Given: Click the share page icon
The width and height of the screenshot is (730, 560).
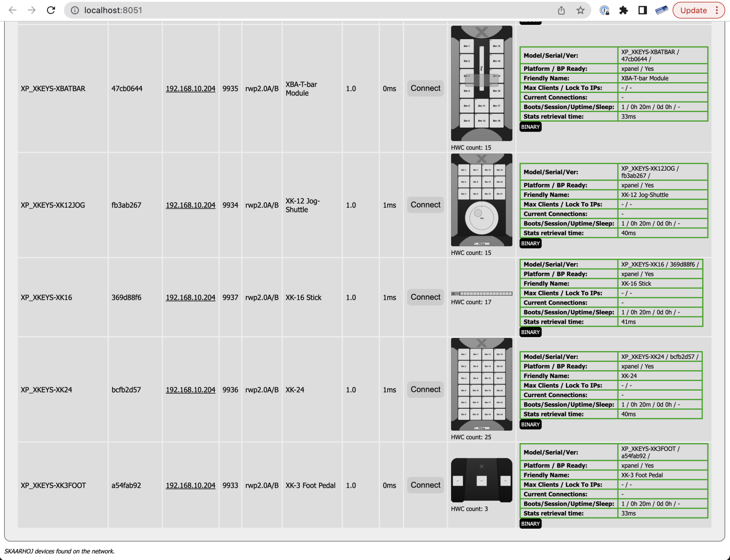Looking at the screenshot, I should [x=561, y=10].
